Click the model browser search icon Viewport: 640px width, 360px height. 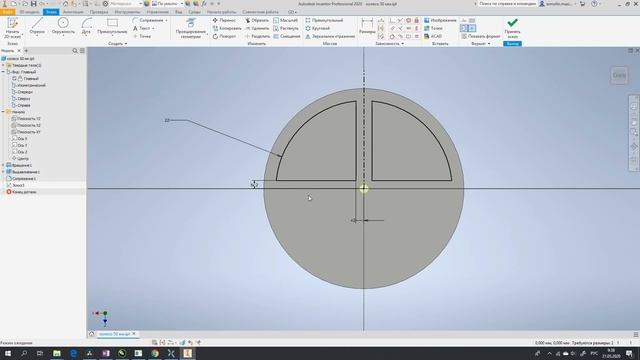pos(75,51)
